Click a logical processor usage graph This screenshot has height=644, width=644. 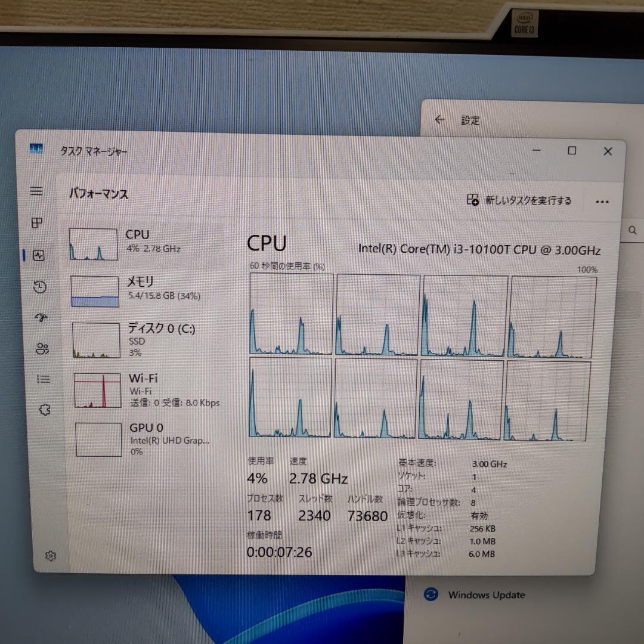tap(290, 314)
